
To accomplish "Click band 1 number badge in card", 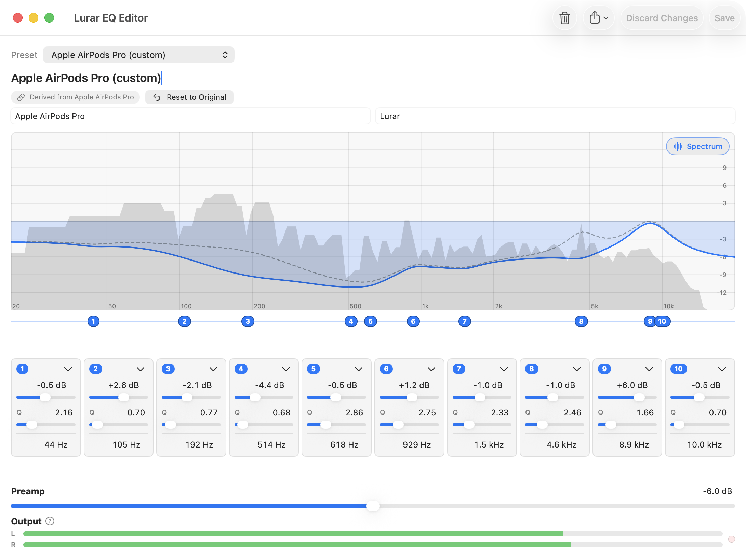I will tap(22, 369).
